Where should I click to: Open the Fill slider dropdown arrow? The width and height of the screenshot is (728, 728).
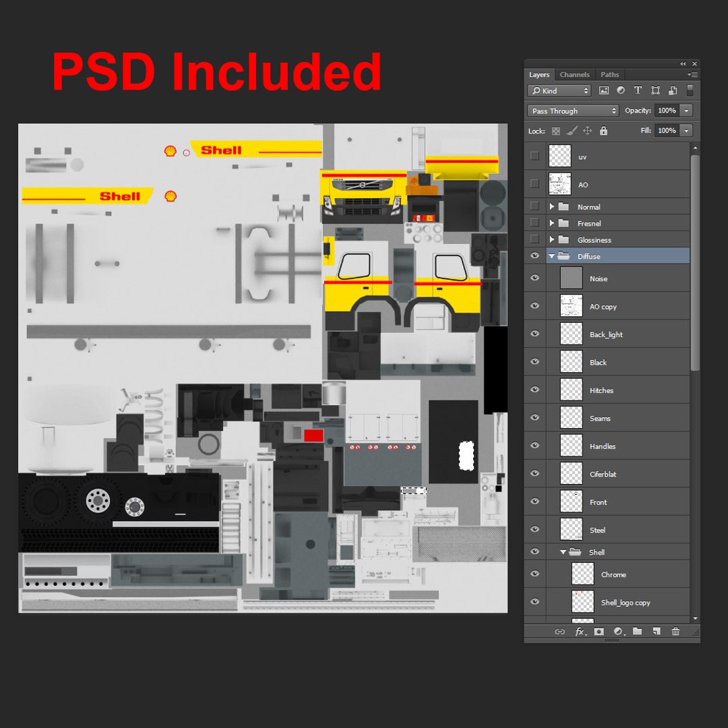click(686, 131)
